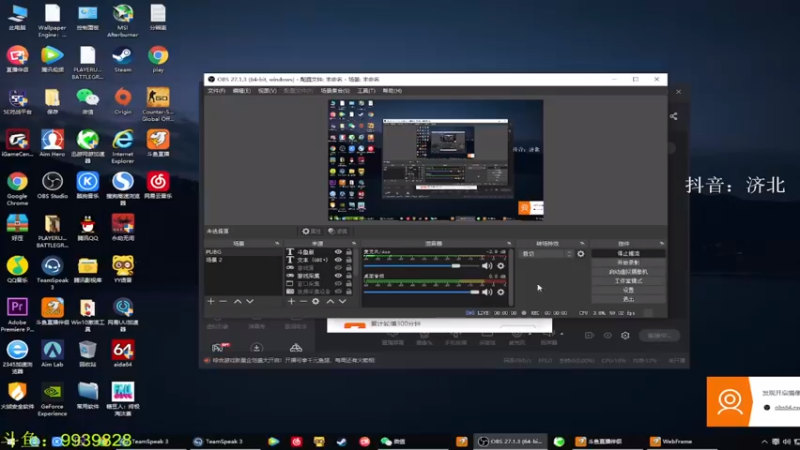
Task: Click the share icon in the Douyu window behind OBS
Action: (x=673, y=116)
